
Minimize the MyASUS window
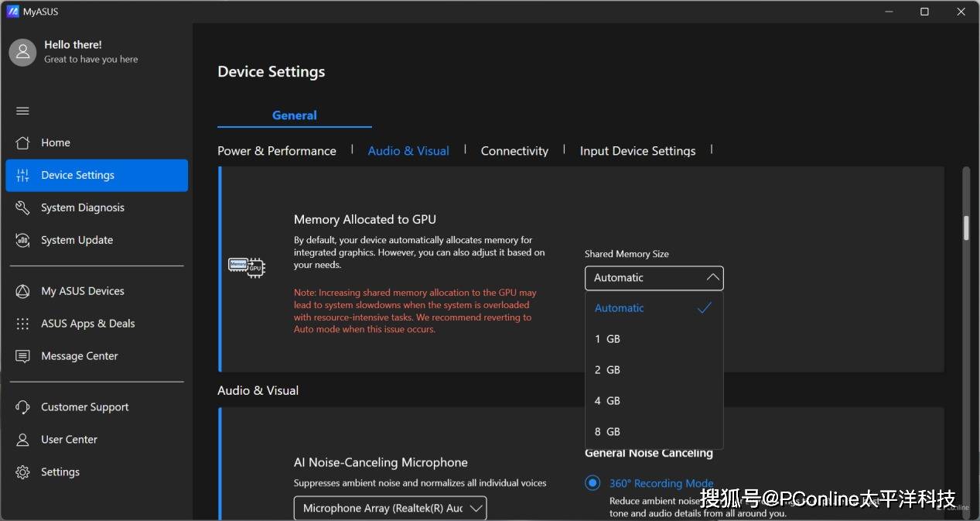click(888, 12)
